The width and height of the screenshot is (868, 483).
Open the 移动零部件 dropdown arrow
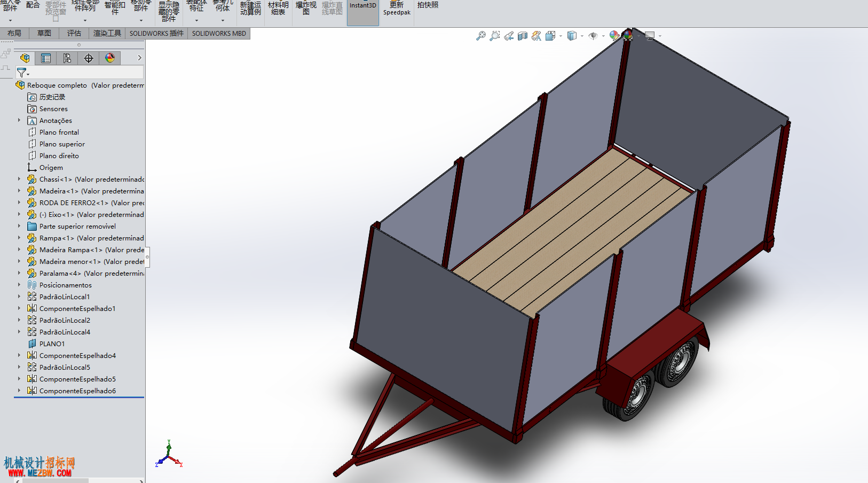[x=141, y=21]
